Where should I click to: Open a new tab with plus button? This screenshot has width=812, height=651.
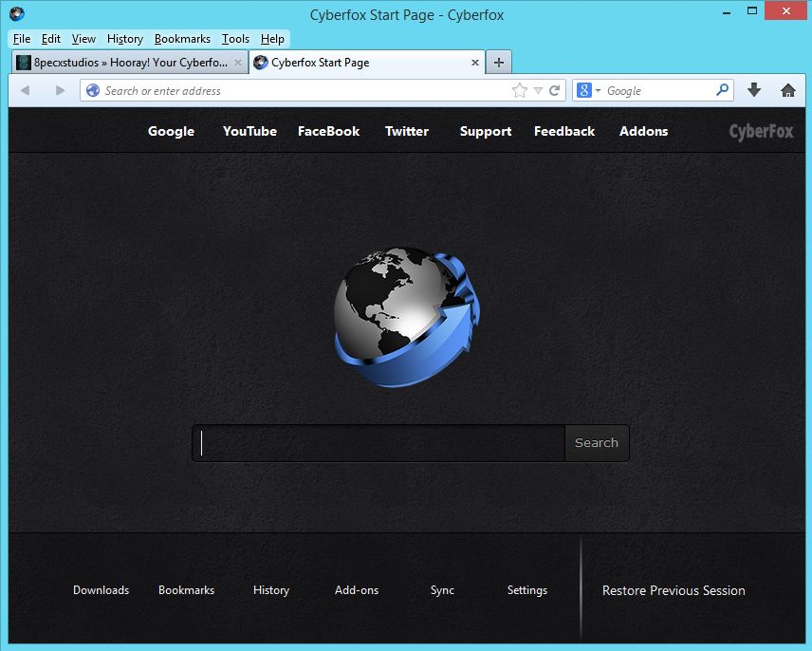click(499, 63)
